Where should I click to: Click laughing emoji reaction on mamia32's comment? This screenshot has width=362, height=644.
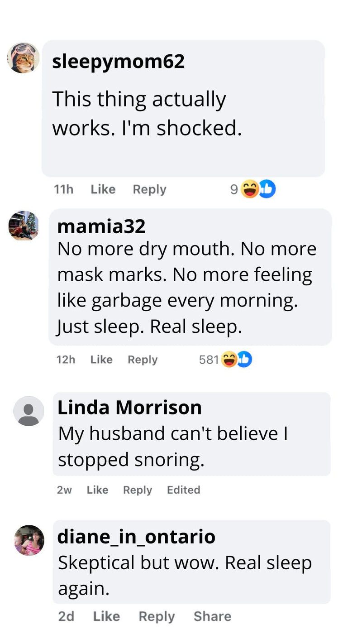tap(229, 360)
